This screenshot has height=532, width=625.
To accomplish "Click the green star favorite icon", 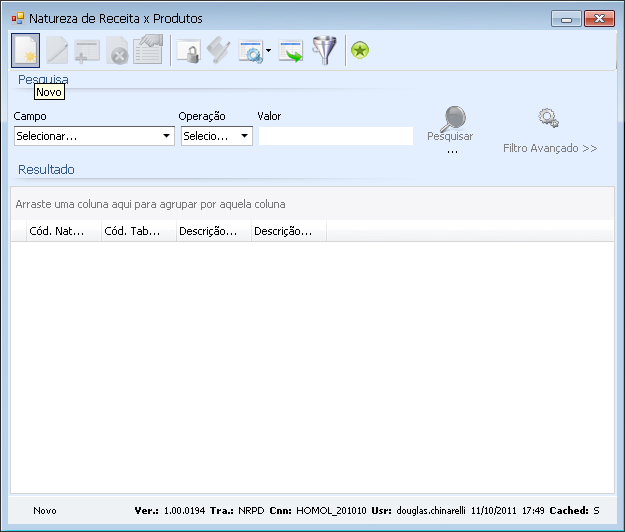I will coord(360,51).
